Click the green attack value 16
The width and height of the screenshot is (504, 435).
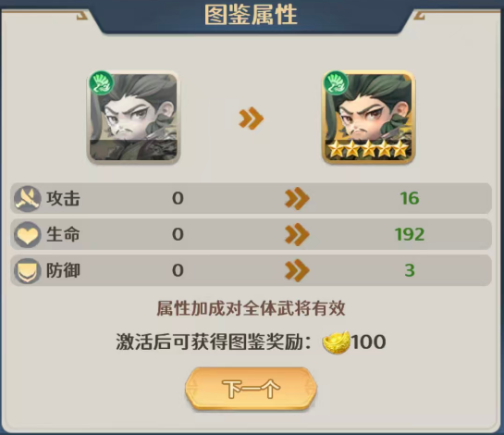(x=410, y=198)
